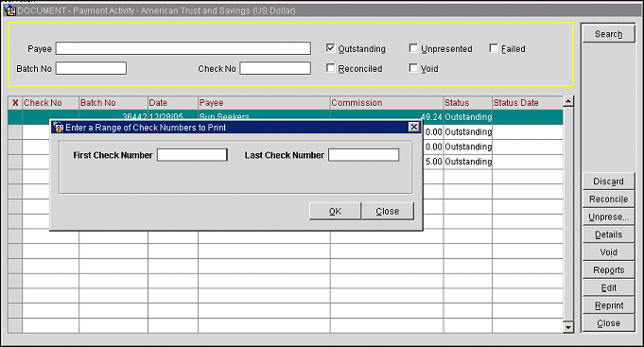Viewport: 644px width, 347px height.
Task: Click the Payment Activity window title icon
Action: [x=10, y=10]
